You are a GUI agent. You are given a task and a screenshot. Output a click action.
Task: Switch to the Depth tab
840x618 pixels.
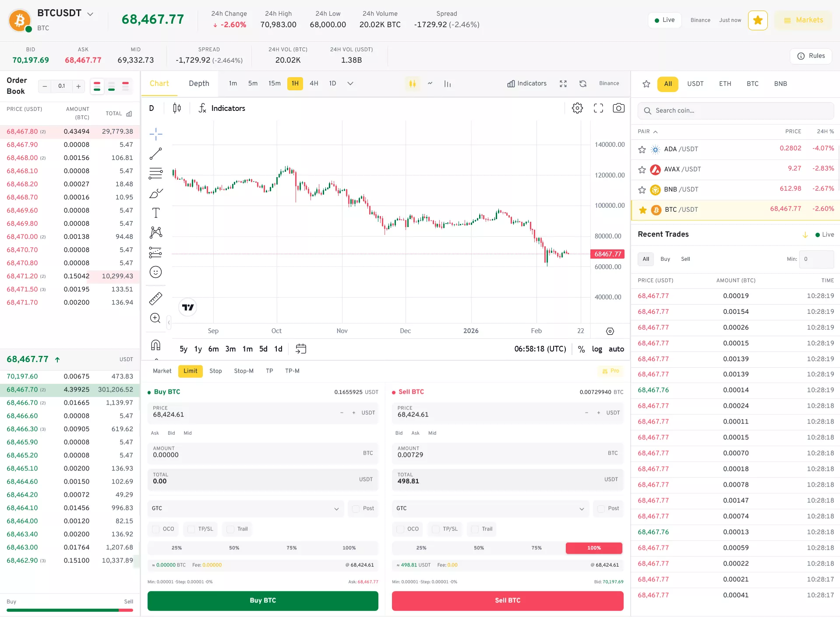(199, 84)
